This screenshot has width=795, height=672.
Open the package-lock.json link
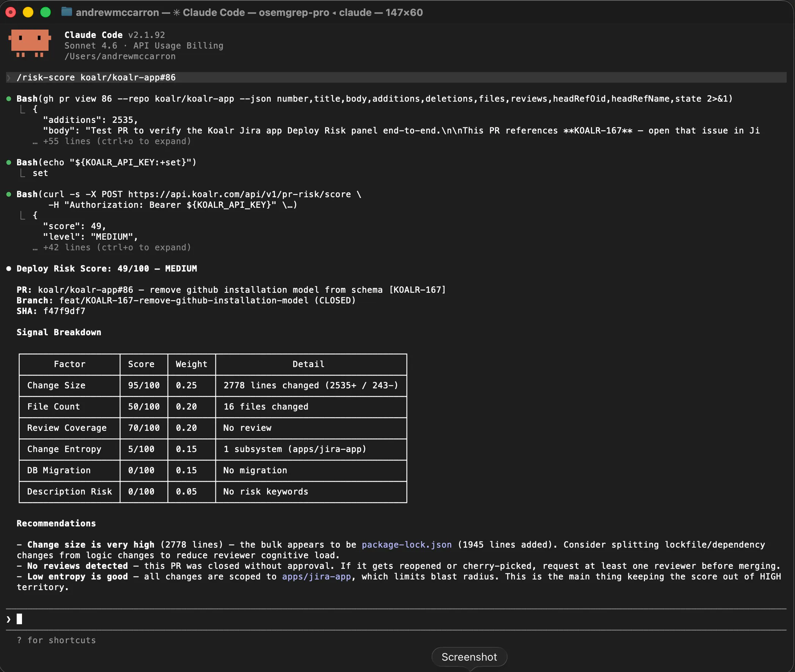click(407, 545)
